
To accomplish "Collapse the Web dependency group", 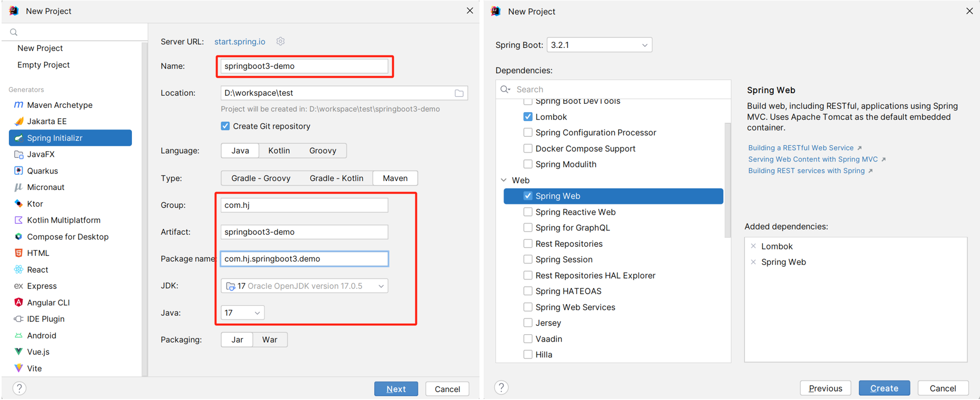I will point(504,180).
